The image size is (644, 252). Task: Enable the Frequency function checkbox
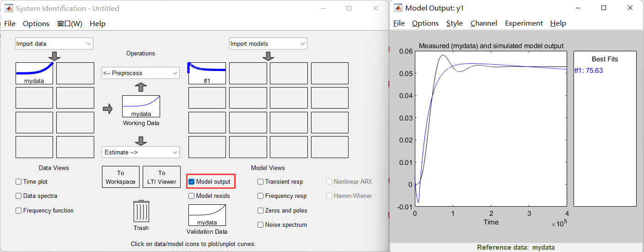click(x=19, y=210)
